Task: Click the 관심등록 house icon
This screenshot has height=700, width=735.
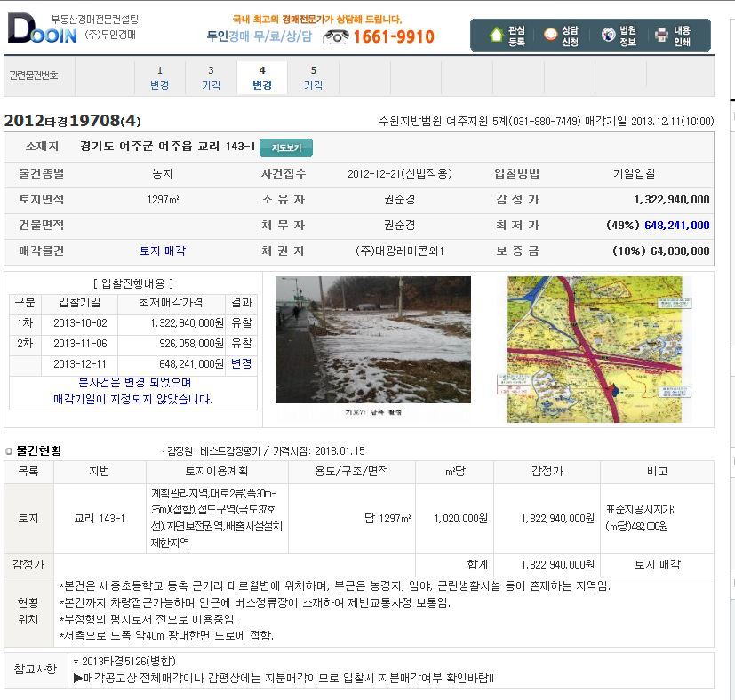Action: pyautogui.click(x=497, y=36)
